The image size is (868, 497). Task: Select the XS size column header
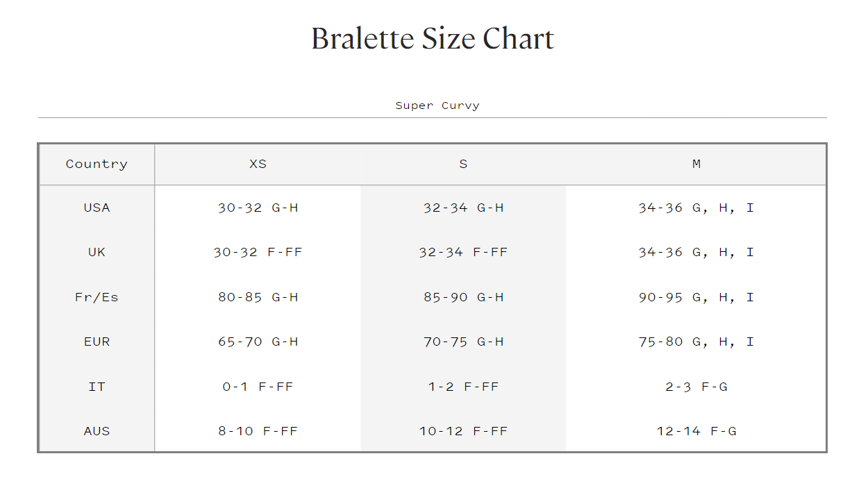pyautogui.click(x=258, y=164)
